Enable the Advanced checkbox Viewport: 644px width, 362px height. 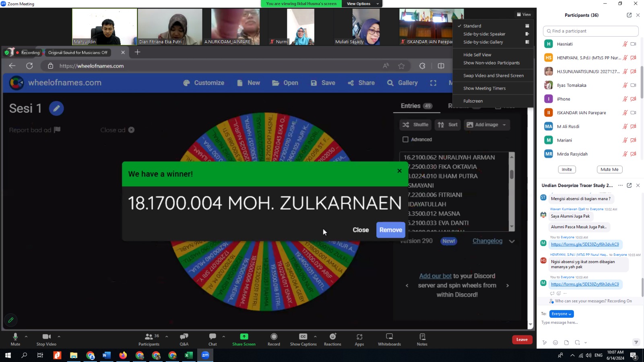406,140
